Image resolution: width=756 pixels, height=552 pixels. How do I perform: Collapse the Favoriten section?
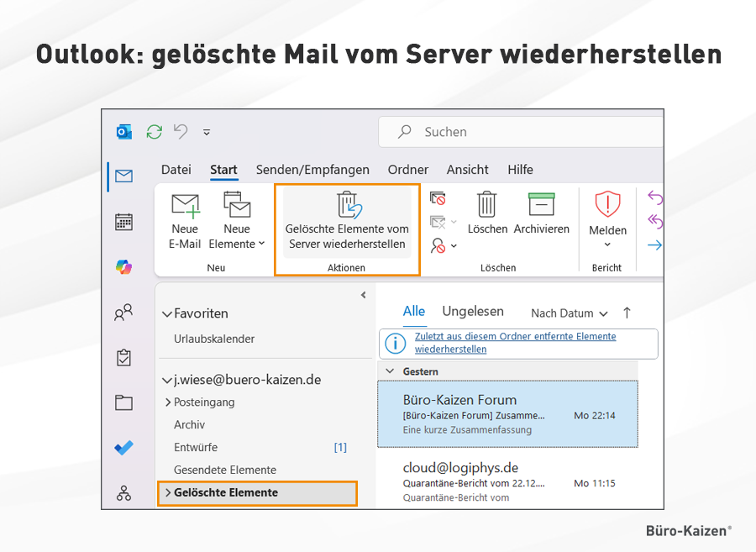(x=166, y=314)
